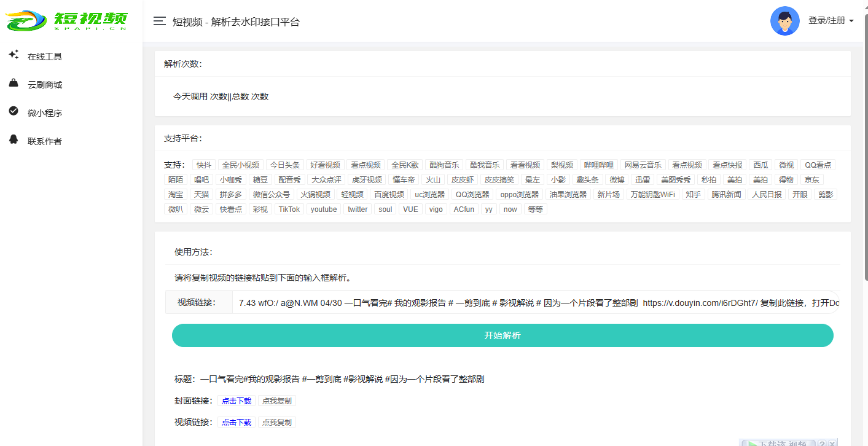The width and height of the screenshot is (868, 446).
Task: Click the checkmark icon beside 微小程序
Action: 14,111
